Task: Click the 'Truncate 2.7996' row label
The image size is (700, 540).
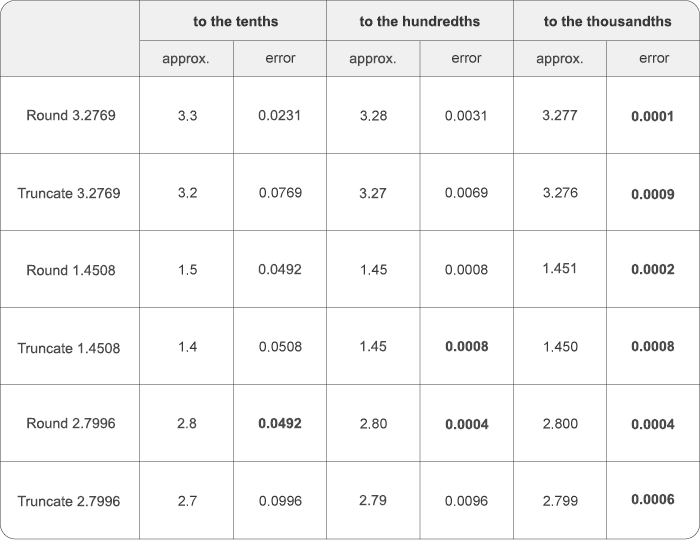Action: [70, 500]
